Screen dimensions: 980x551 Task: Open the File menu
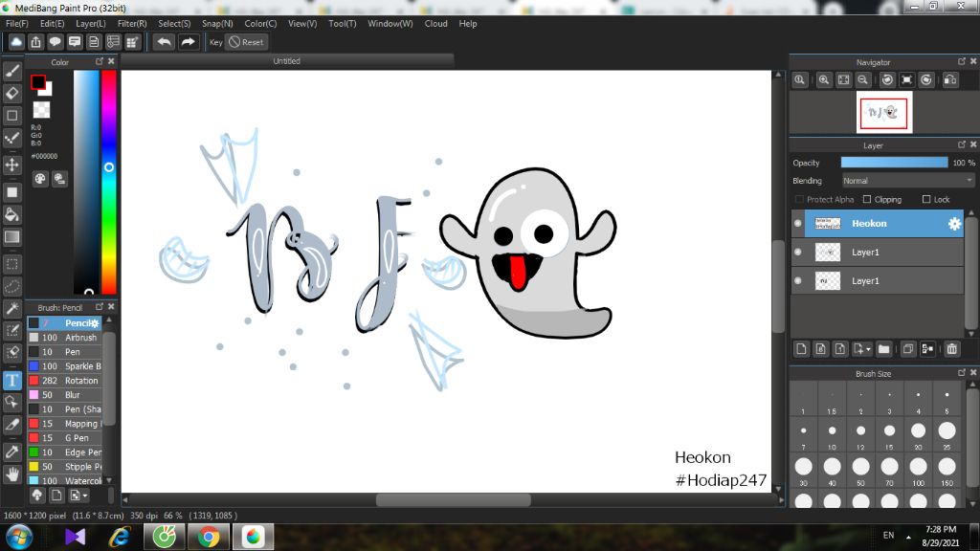pos(17,24)
